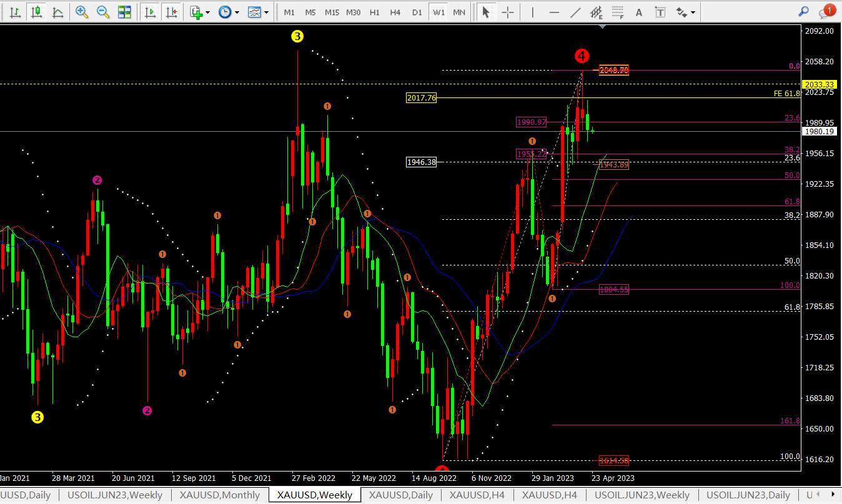The width and height of the screenshot is (842, 504).
Task: Select the horizontal line drawing tool
Action: (554, 12)
